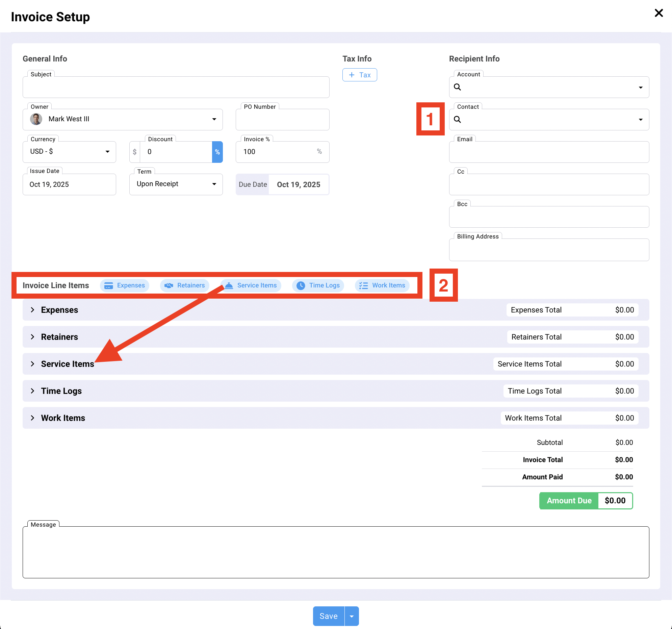
Task: Click the Time Logs clock icon
Action: pos(301,285)
